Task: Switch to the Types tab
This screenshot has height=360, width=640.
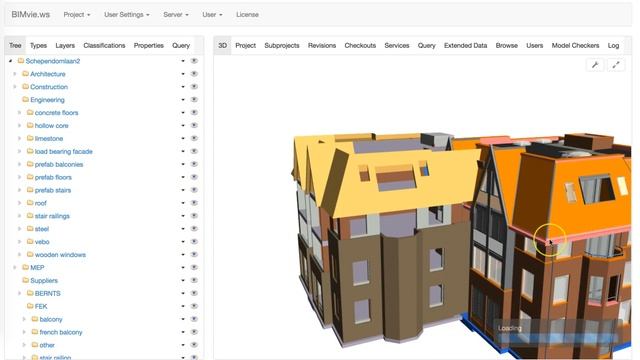Action: (x=38, y=45)
